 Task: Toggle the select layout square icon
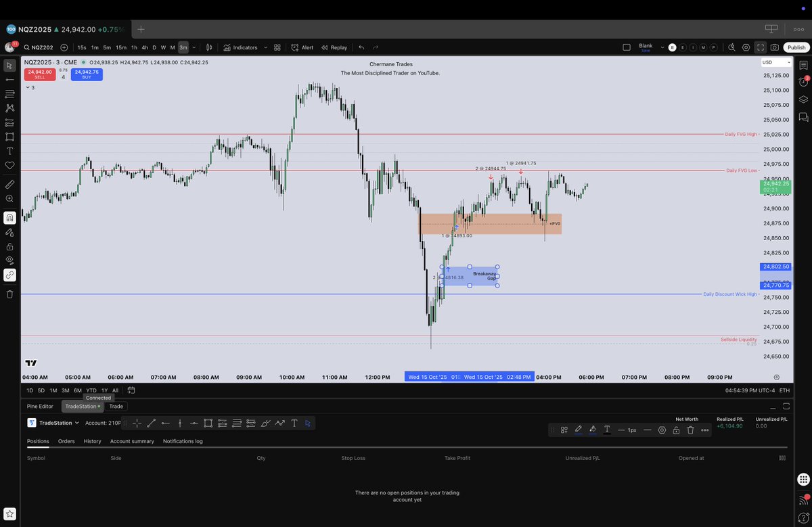click(626, 47)
